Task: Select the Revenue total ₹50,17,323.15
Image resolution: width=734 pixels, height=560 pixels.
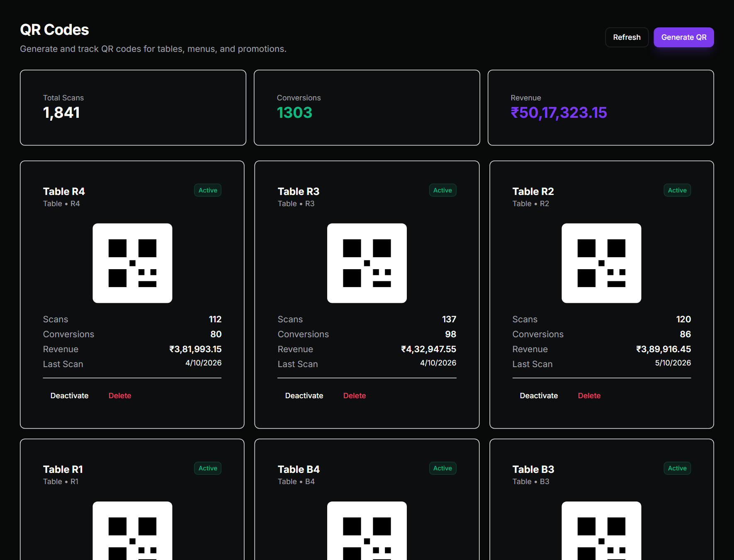Action: [x=559, y=113]
